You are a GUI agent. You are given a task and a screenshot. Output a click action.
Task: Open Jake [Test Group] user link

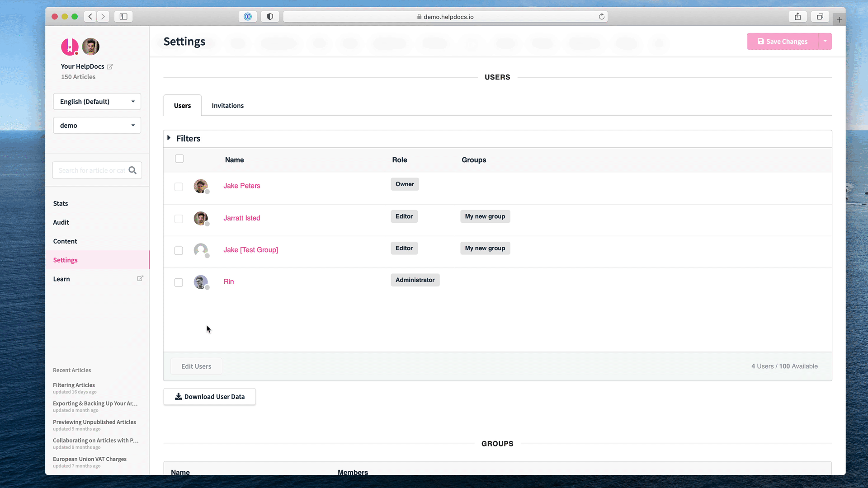point(251,250)
